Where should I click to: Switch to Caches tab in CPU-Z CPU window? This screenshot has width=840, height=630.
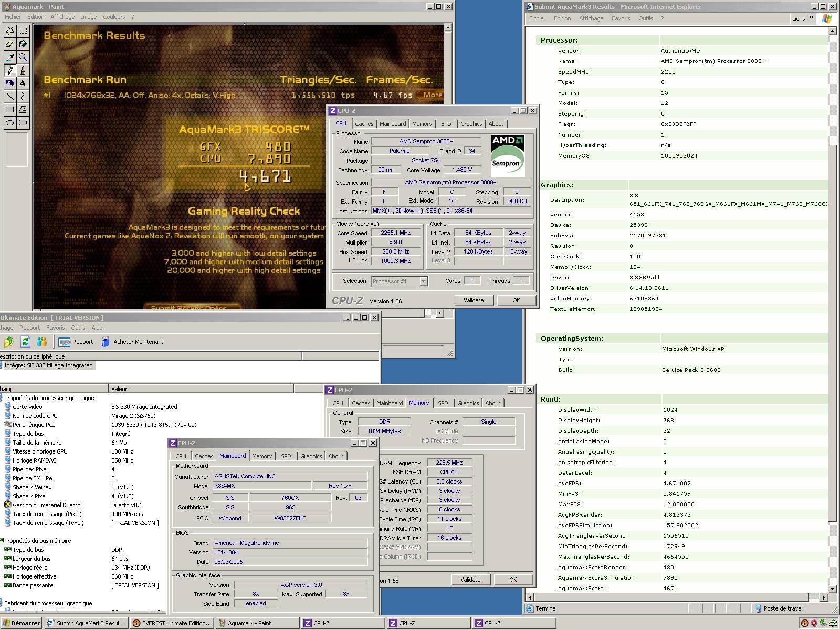point(364,124)
